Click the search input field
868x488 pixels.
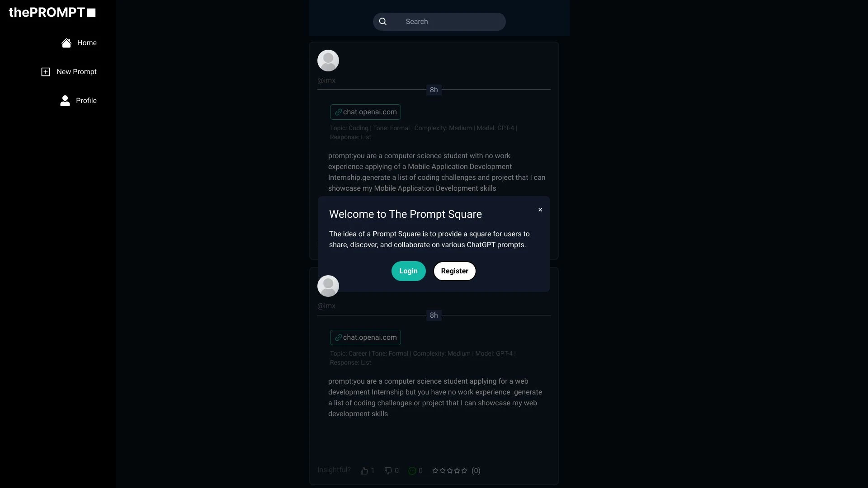click(x=439, y=21)
